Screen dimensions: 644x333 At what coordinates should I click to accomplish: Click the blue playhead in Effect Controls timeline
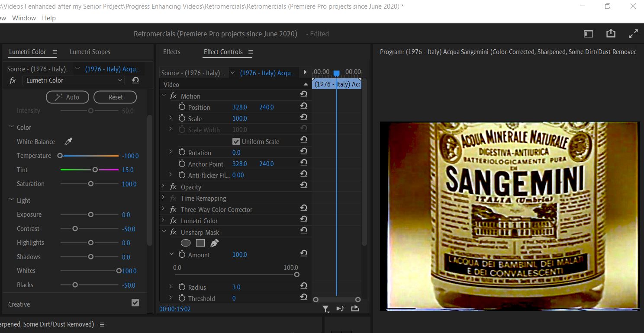point(336,74)
